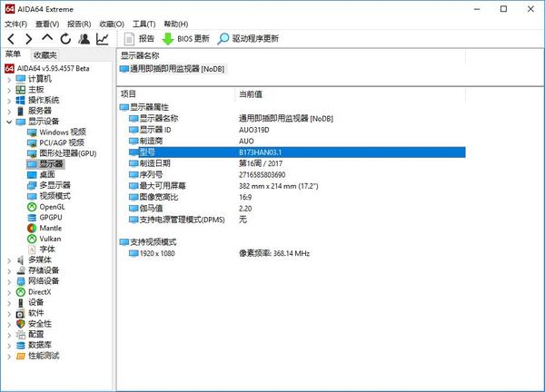Select the 伽马值 row

[x=297, y=209]
